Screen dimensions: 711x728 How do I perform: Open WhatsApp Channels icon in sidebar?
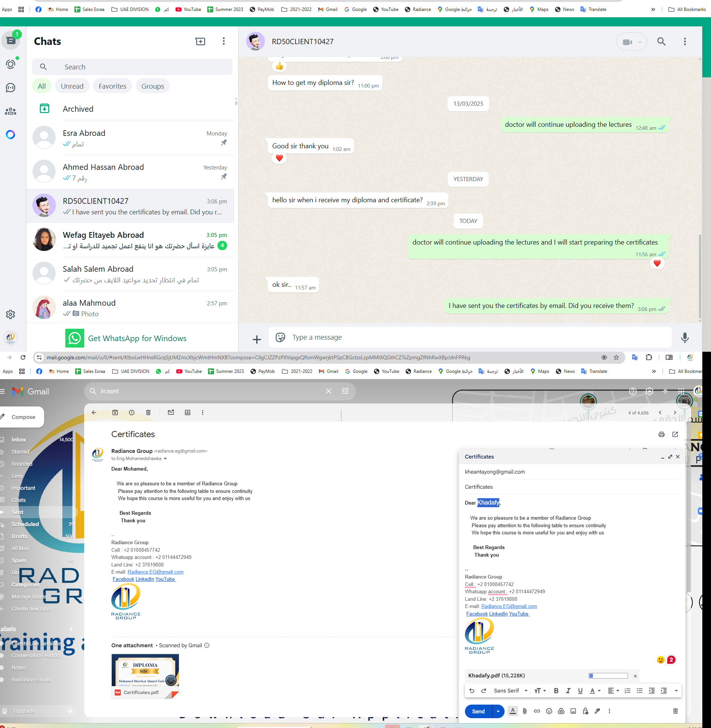tap(11, 88)
